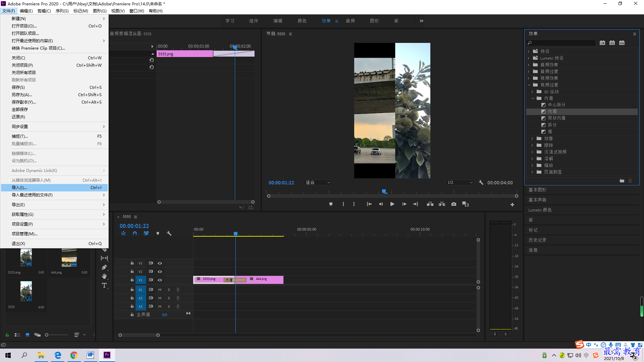Go to Out point in program monitor
The image size is (644, 362).
point(416,204)
